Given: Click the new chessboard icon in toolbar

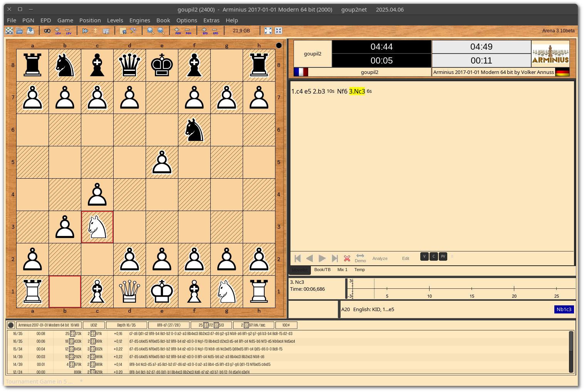Looking at the screenshot, I should 9,31.
